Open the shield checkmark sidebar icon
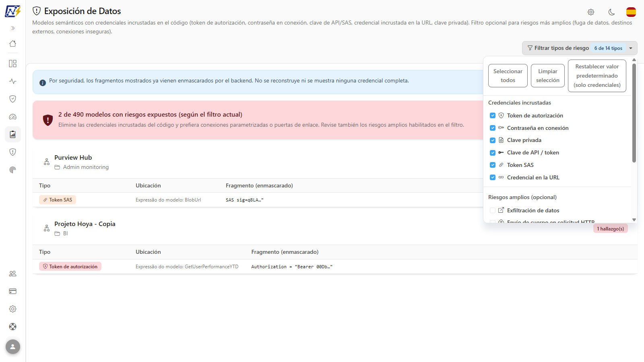 (x=13, y=99)
